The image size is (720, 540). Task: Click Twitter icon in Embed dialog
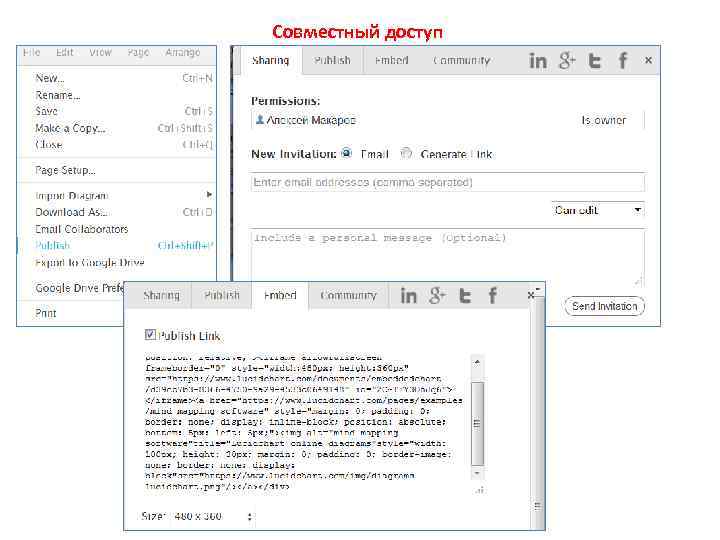pos(465,296)
